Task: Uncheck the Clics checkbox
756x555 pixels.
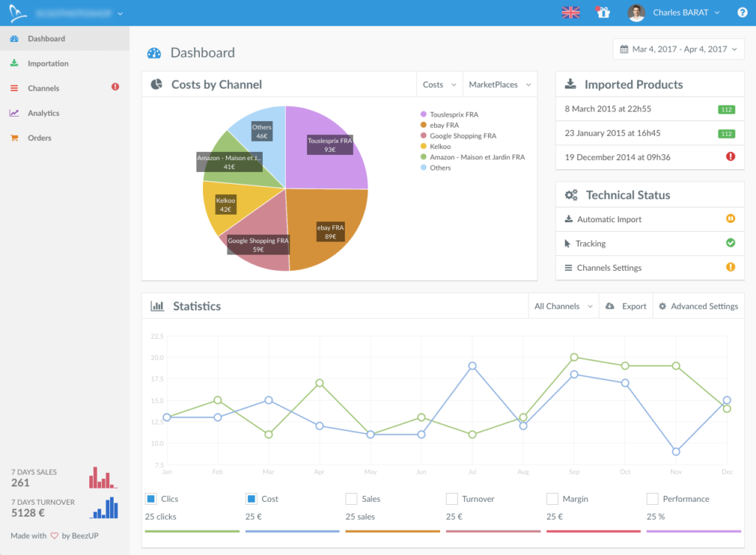Action: coord(151,499)
